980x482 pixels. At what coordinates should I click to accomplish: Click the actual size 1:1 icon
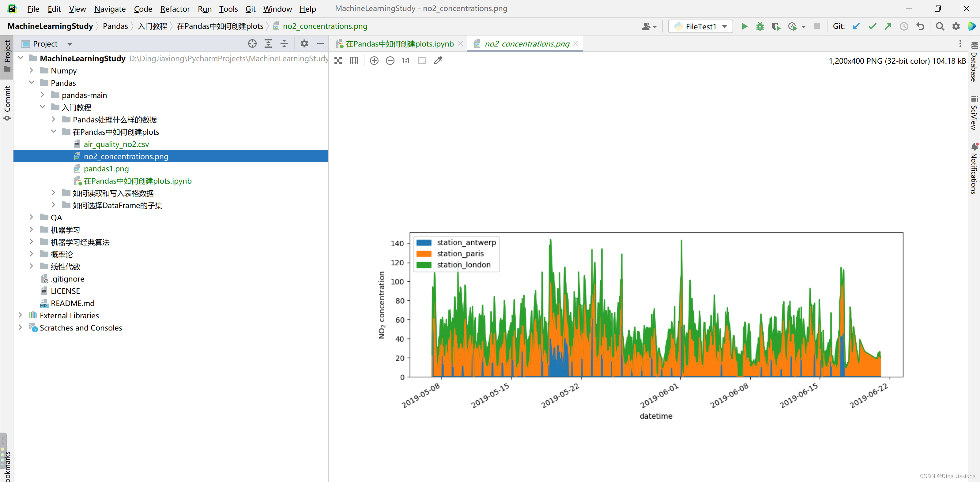(x=405, y=61)
